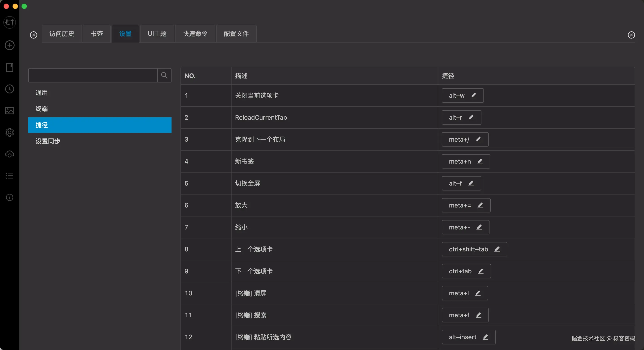The image size is (644, 350).
Task: Click the search input field
Action: (92, 75)
